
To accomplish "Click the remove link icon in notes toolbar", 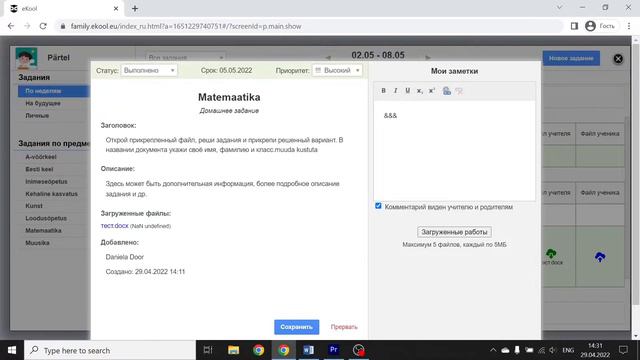I will pos(459,91).
